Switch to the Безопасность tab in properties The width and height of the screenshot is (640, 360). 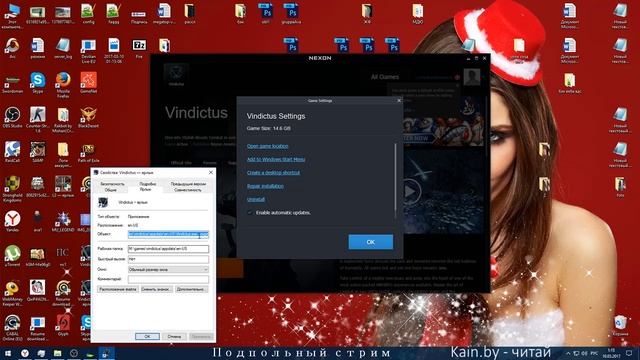112,184
